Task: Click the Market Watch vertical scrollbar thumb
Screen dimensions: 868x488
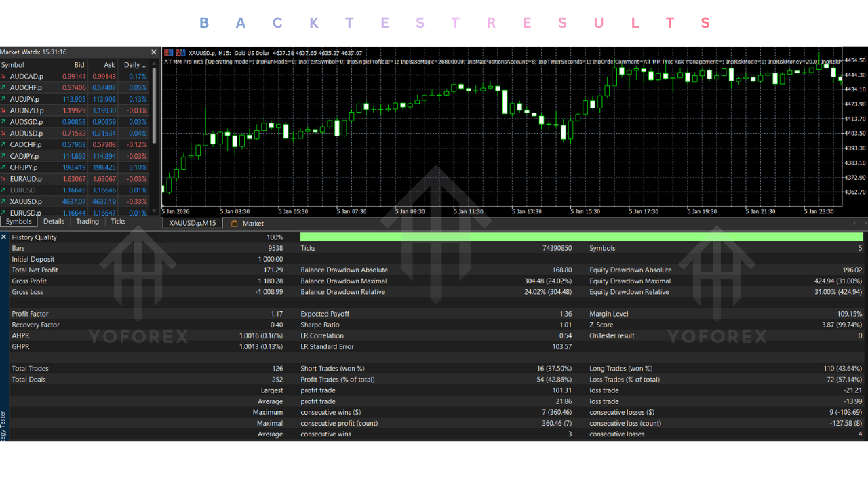Action: pyautogui.click(x=155, y=106)
